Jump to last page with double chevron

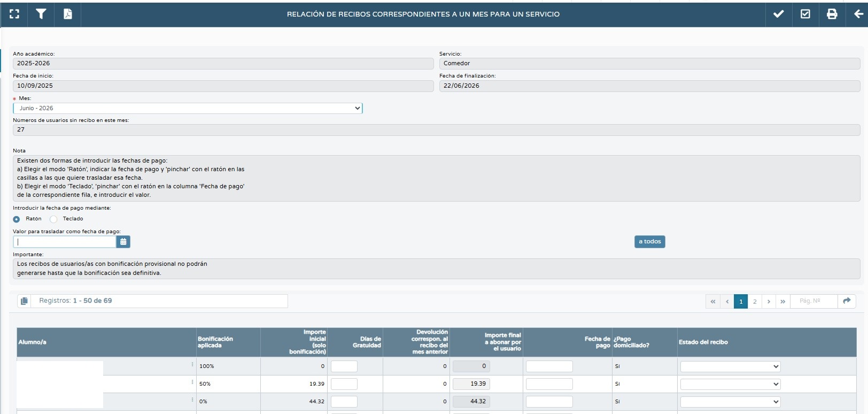(782, 302)
